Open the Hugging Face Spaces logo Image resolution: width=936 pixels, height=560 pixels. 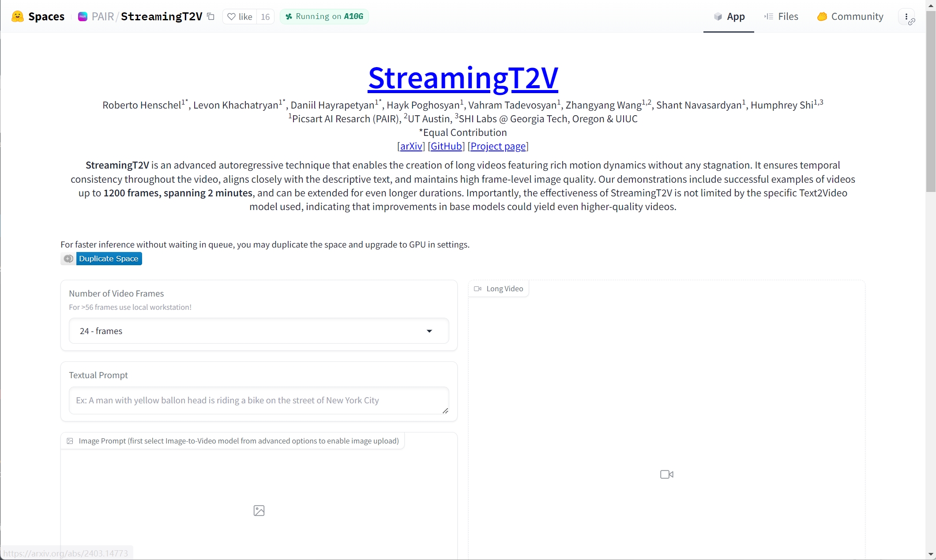(18, 16)
